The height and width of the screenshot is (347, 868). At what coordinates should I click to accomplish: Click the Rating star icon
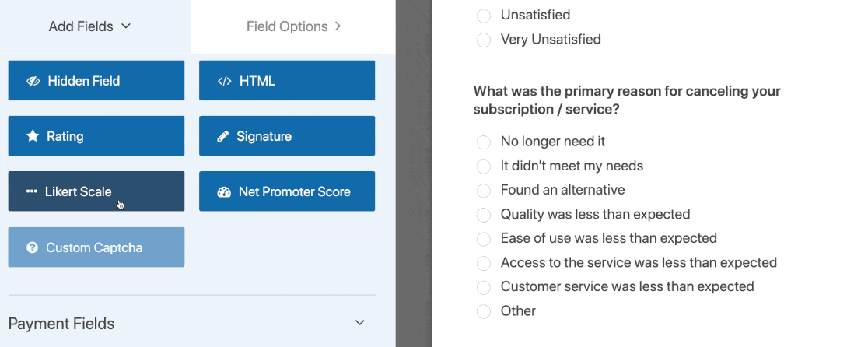coord(33,135)
